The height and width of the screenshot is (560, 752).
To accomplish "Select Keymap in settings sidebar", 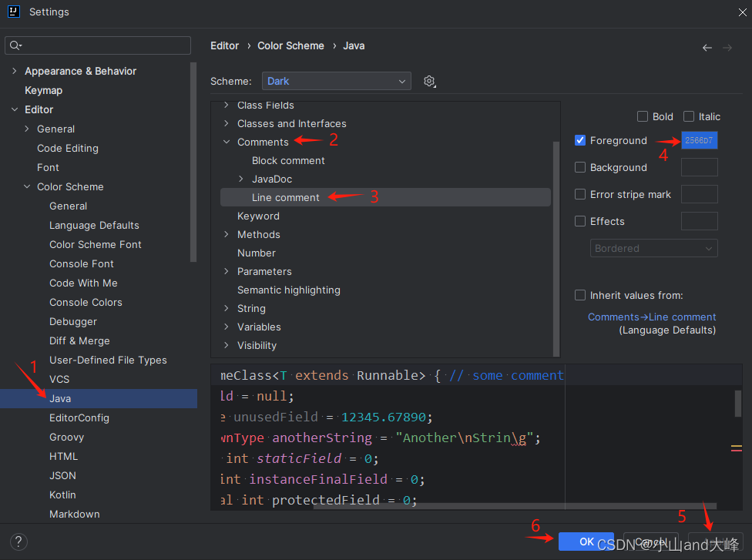I will (x=44, y=90).
